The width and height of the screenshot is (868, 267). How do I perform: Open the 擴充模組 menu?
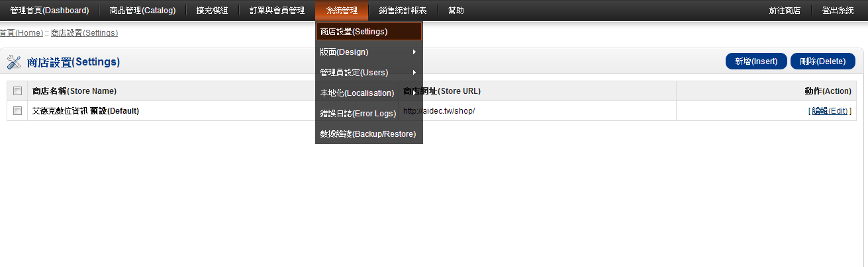pos(212,11)
